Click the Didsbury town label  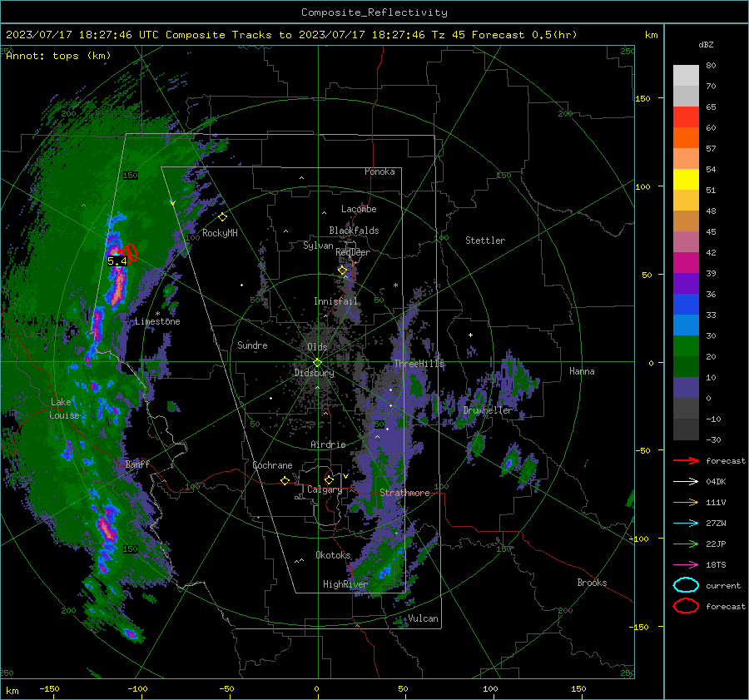pyautogui.click(x=314, y=373)
